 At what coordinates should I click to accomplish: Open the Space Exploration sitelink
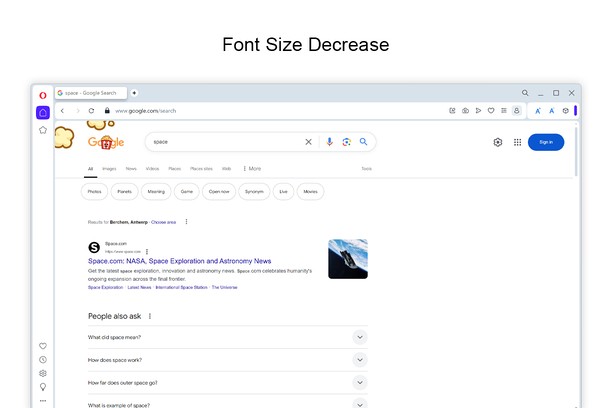tap(105, 287)
